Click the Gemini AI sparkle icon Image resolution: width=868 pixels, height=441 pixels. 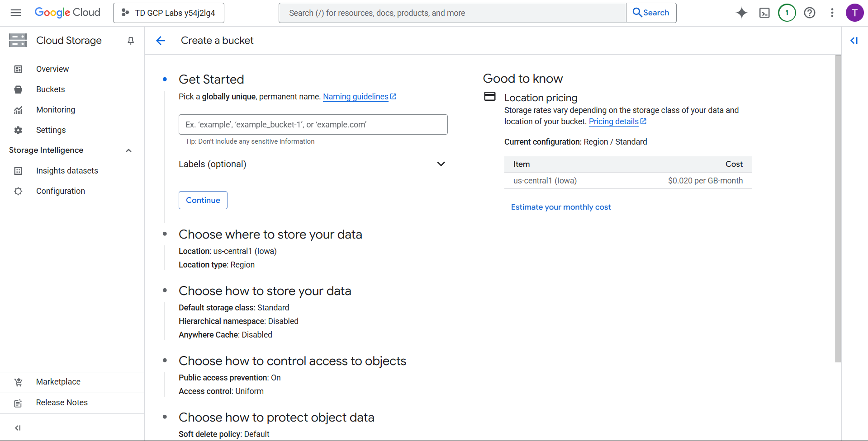click(x=741, y=13)
